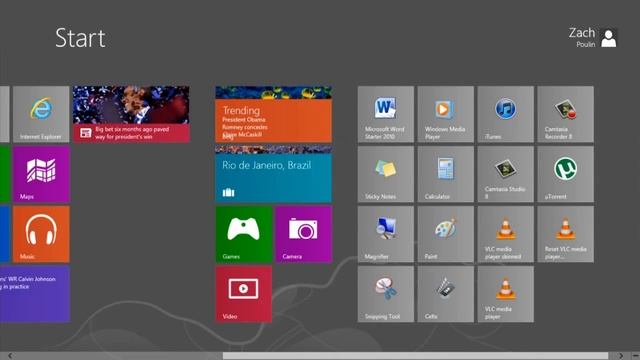
Task: Open Windows Media Player tile
Action: (446, 114)
